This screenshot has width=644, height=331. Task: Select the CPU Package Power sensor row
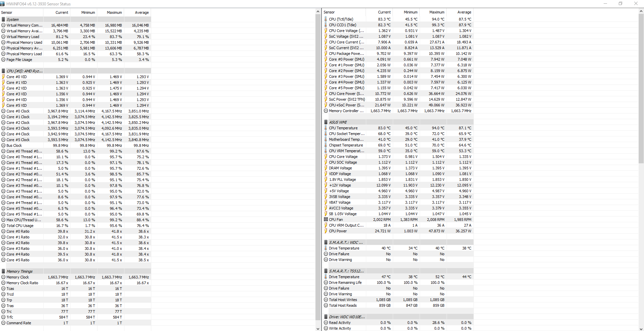click(x=346, y=54)
